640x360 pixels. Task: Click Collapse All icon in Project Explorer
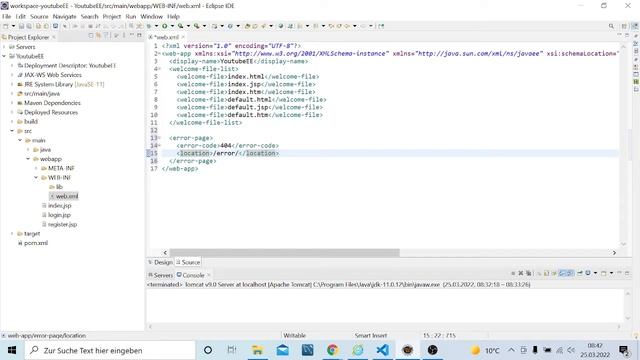click(x=91, y=36)
